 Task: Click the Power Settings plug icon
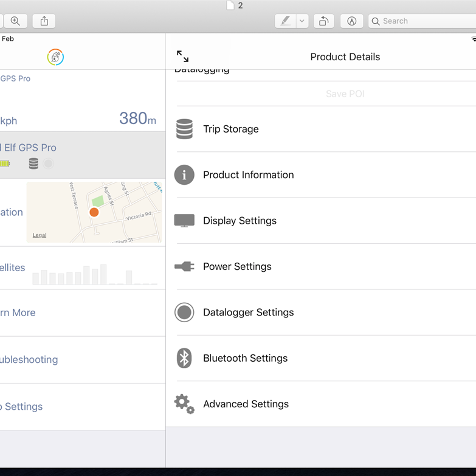pyautogui.click(x=184, y=266)
